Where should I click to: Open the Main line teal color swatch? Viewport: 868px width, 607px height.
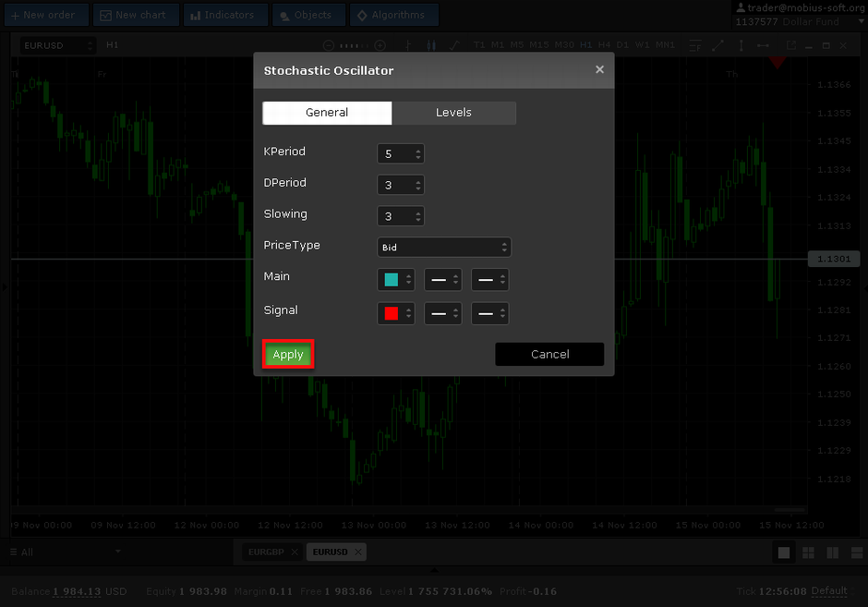[x=396, y=280]
